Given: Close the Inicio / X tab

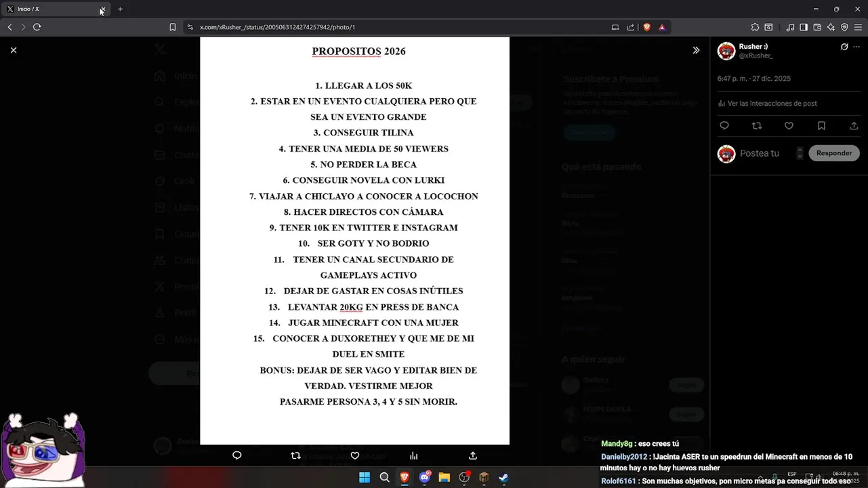Looking at the screenshot, I should pyautogui.click(x=102, y=9).
